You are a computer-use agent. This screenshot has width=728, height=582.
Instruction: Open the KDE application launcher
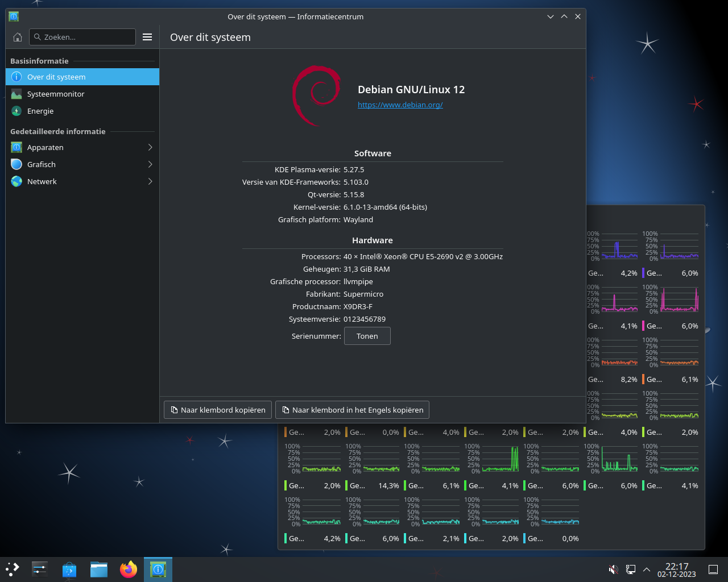(13, 569)
